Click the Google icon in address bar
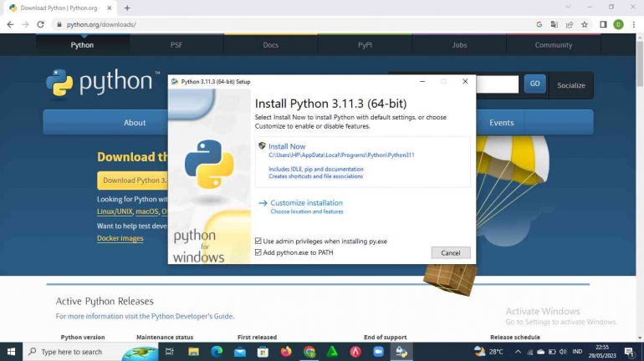Image resolution: width=644 pixels, height=361 pixels. click(539, 24)
